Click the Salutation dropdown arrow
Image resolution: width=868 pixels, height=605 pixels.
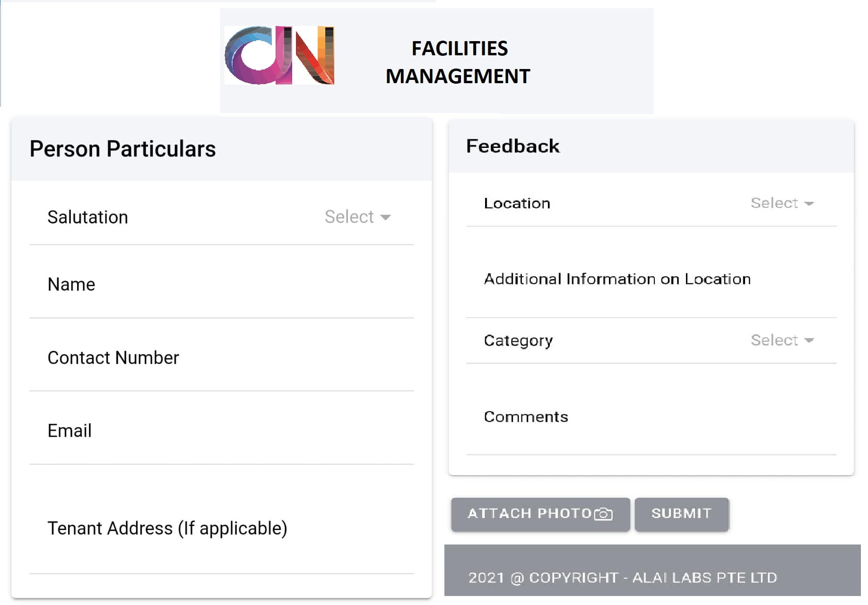click(386, 217)
